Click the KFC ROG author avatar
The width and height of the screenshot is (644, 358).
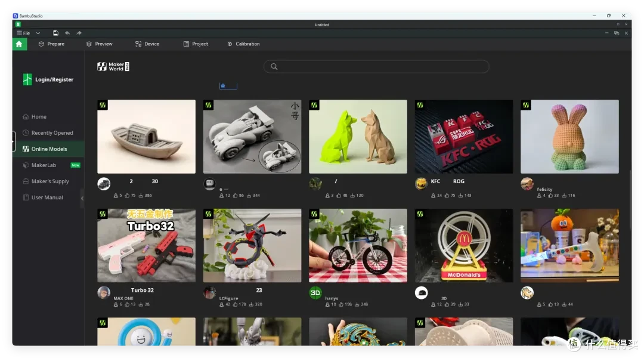422,184
